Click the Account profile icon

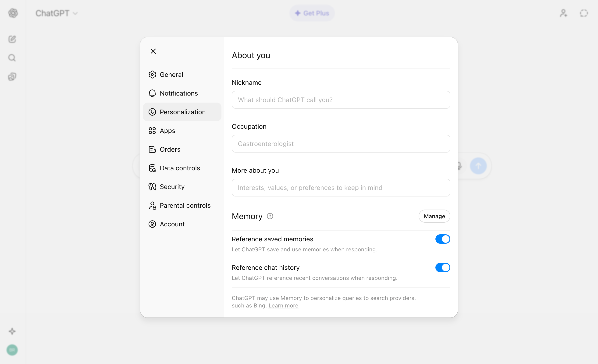click(x=152, y=224)
